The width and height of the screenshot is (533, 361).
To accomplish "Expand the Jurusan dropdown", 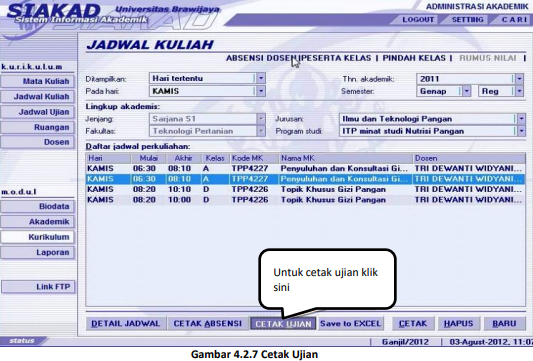I will pos(521,119).
